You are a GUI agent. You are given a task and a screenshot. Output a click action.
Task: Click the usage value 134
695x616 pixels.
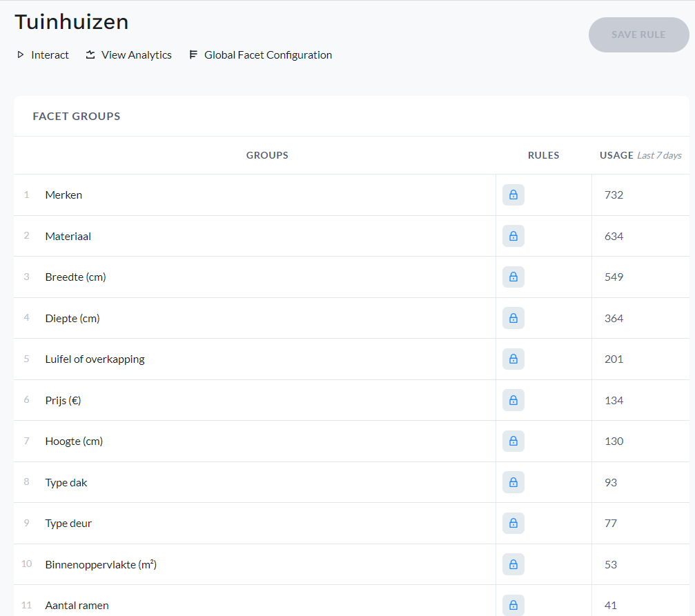tap(614, 400)
